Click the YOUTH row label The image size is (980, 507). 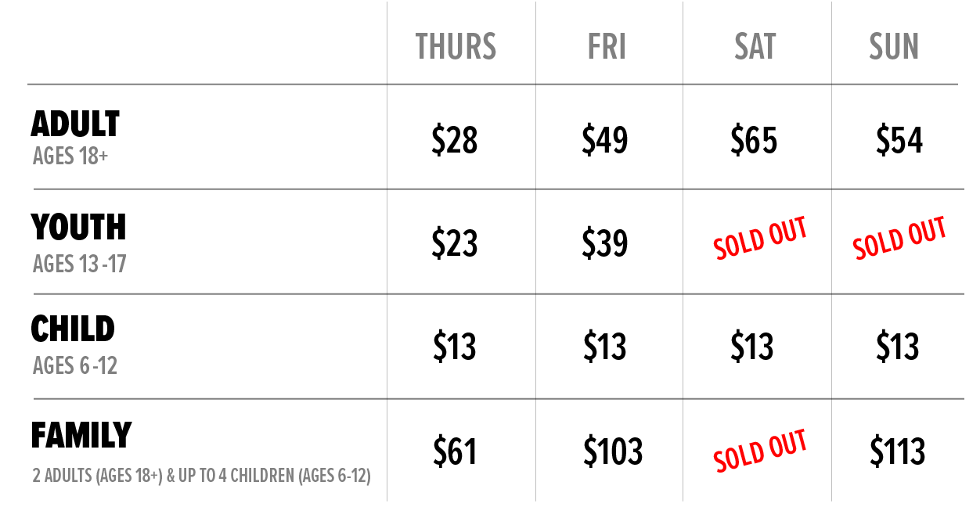(x=78, y=228)
